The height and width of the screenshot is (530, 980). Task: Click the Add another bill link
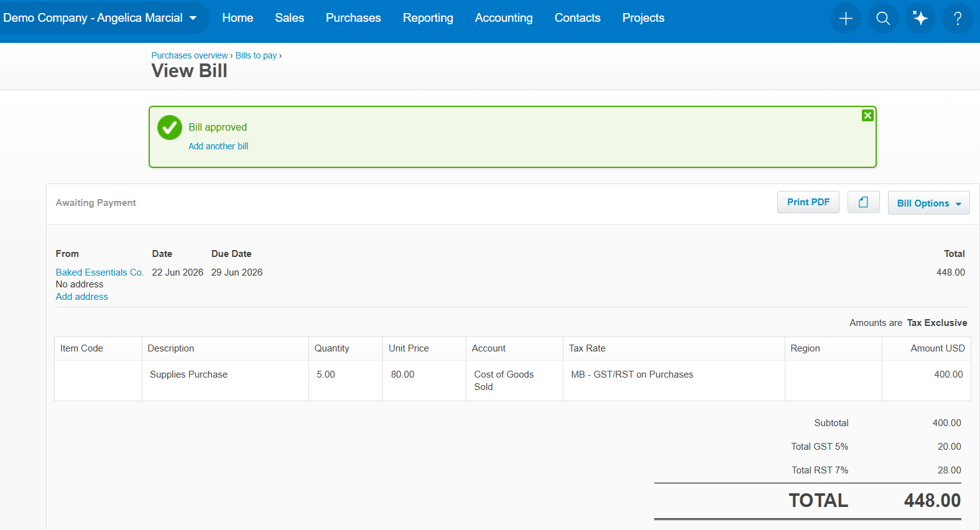point(218,146)
